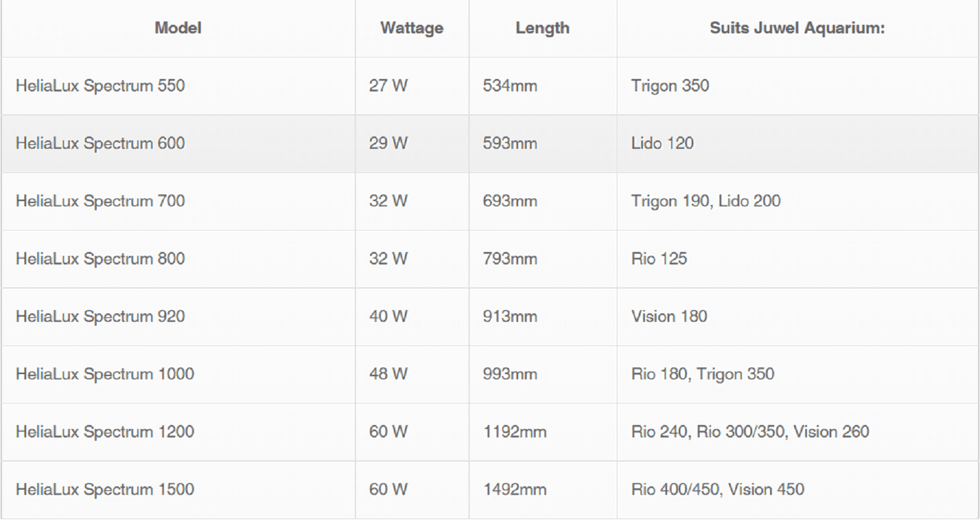Click the 27 W wattage value
This screenshot has height=521, width=980.
pos(388,86)
